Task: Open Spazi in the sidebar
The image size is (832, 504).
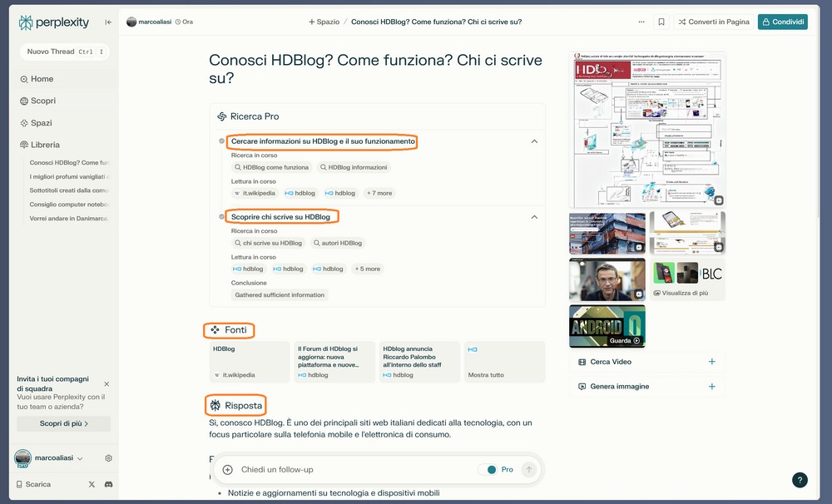Action: [x=42, y=123]
